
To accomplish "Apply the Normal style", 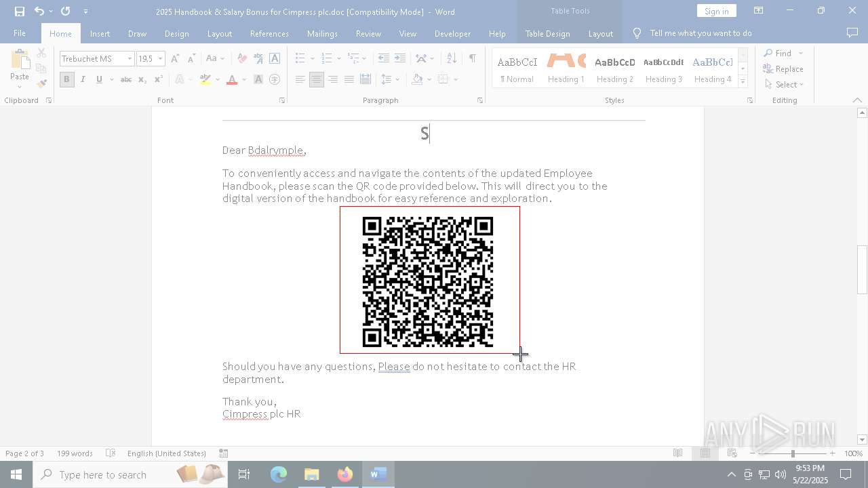I will pyautogui.click(x=517, y=68).
